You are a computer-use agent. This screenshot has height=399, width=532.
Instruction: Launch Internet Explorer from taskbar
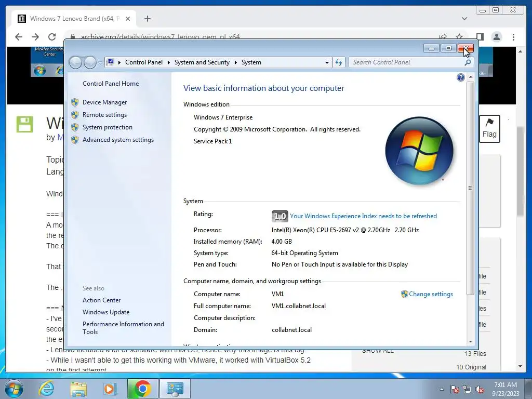click(x=46, y=389)
